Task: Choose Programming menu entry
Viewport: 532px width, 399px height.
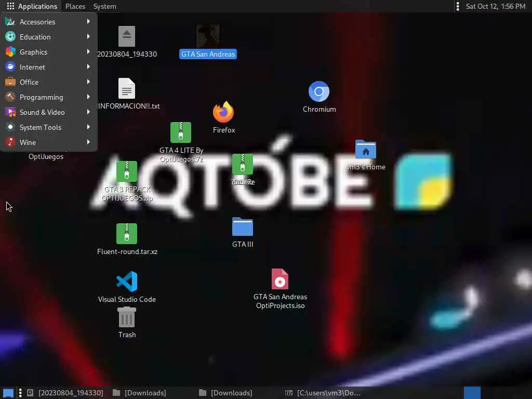Action: (49, 97)
